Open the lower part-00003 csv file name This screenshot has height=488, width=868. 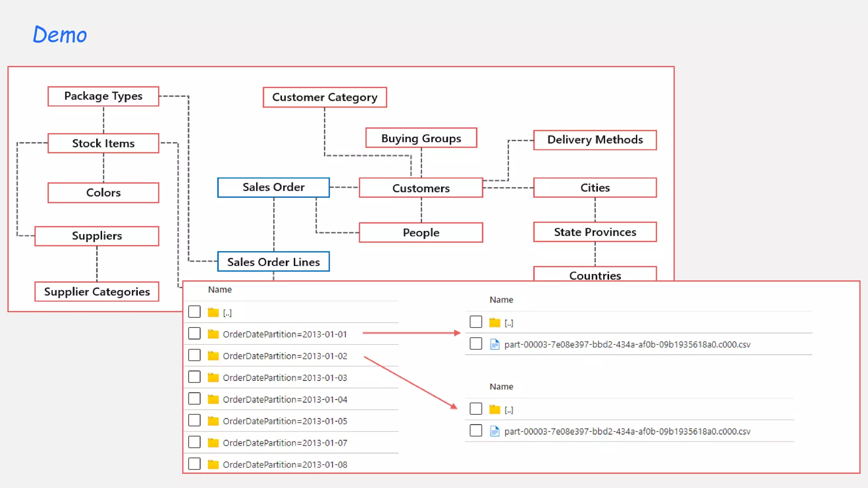(627, 431)
